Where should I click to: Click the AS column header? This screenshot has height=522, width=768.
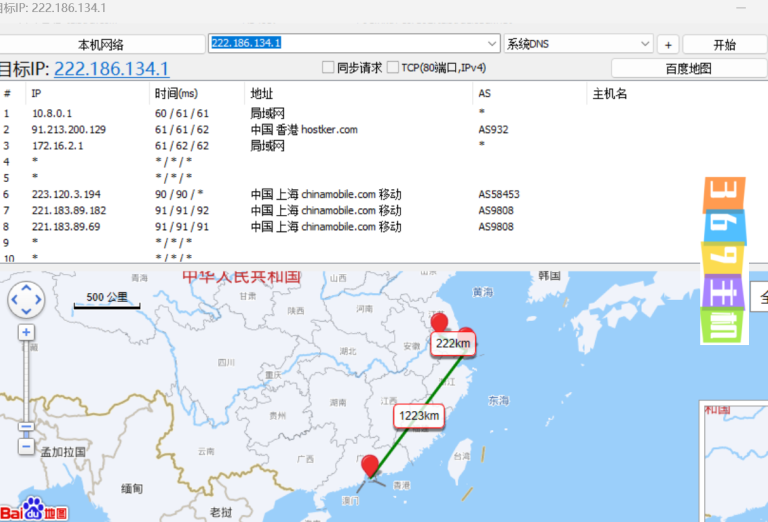click(529, 93)
